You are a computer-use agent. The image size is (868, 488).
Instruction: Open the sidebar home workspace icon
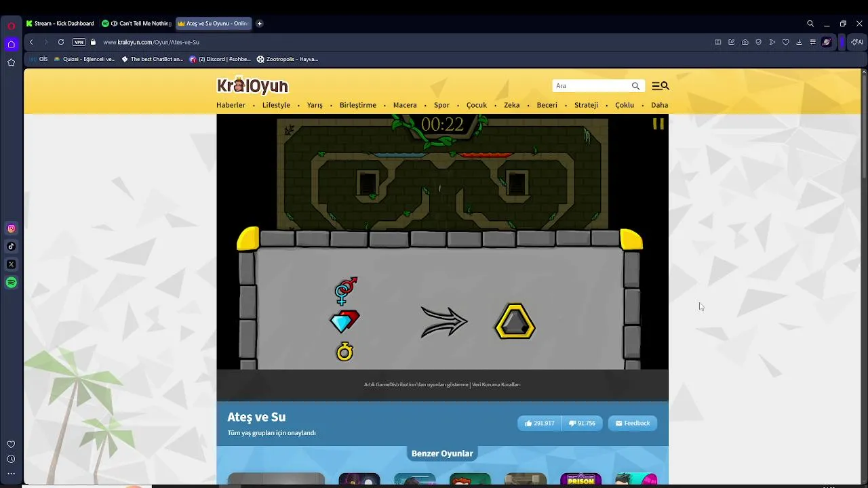[x=11, y=44]
